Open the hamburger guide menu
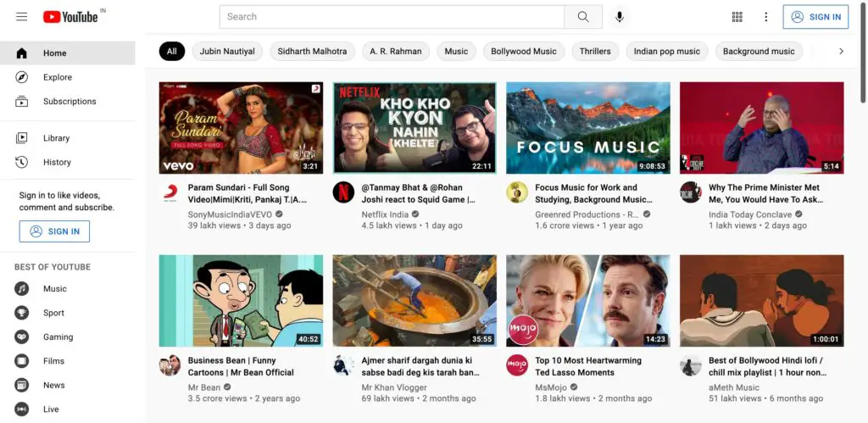Viewport: 868px width, 423px height. tap(21, 17)
